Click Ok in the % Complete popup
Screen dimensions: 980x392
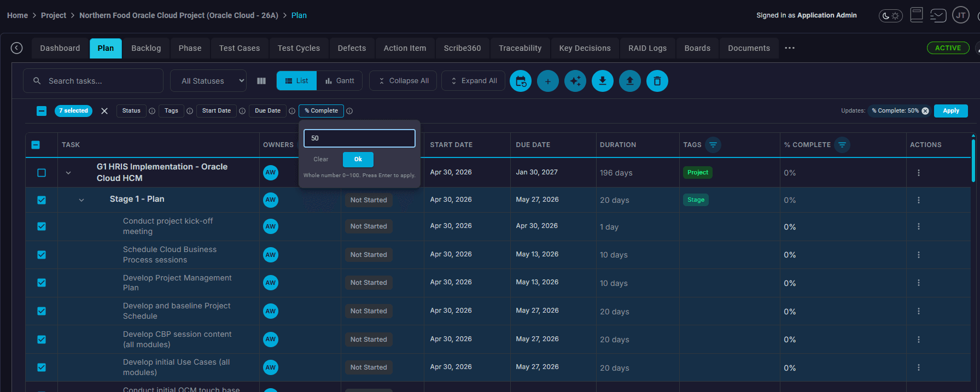(x=358, y=159)
